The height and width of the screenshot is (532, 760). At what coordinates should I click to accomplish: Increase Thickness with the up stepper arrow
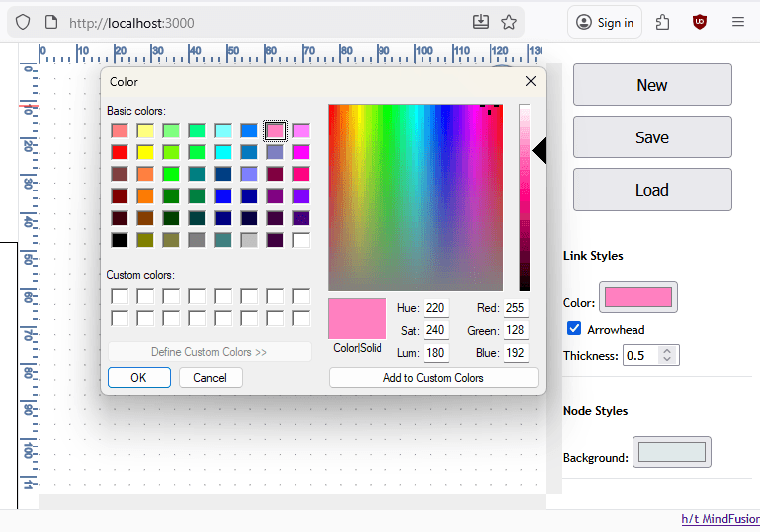click(x=667, y=350)
